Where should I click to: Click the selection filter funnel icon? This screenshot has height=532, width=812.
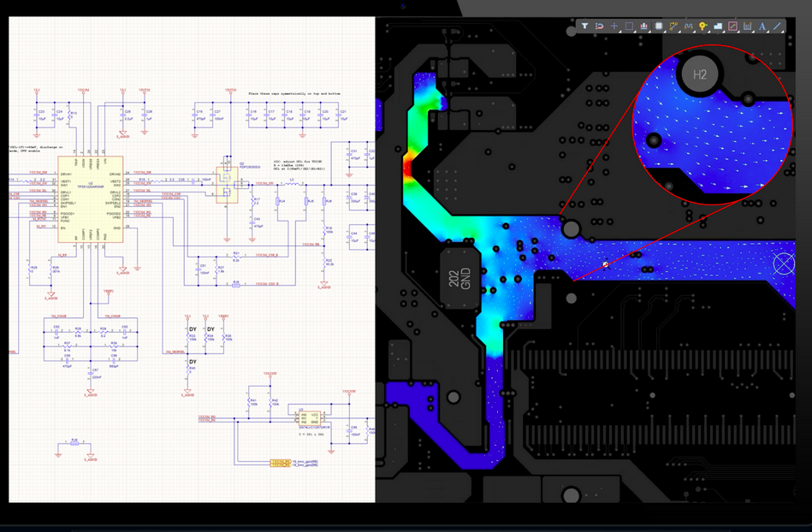pyautogui.click(x=585, y=27)
